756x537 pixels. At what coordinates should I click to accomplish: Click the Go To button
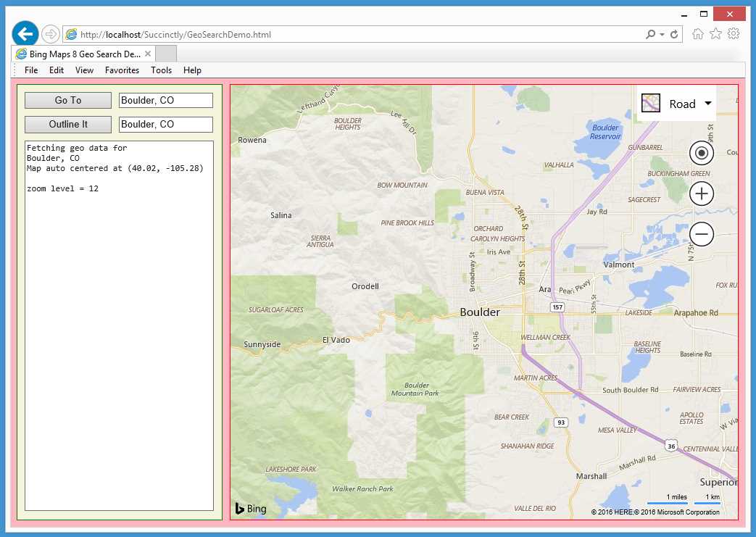point(67,100)
